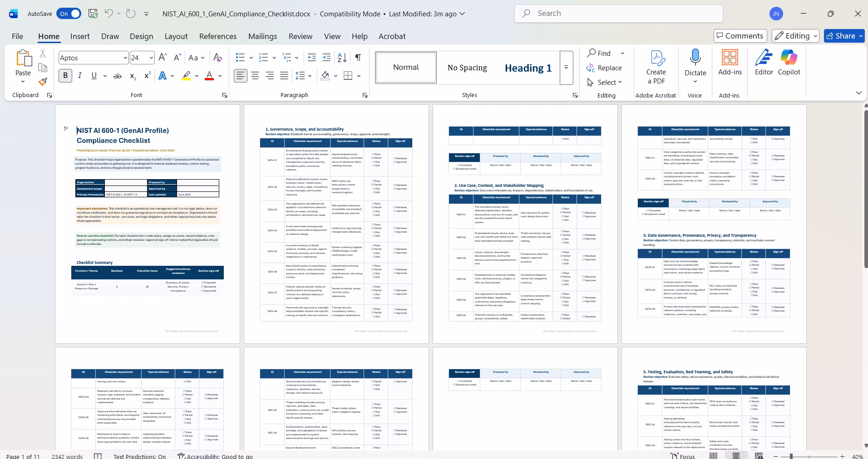This screenshot has width=868, height=459.
Task: Turn off the AutoSave toggle
Action: point(69,14)
